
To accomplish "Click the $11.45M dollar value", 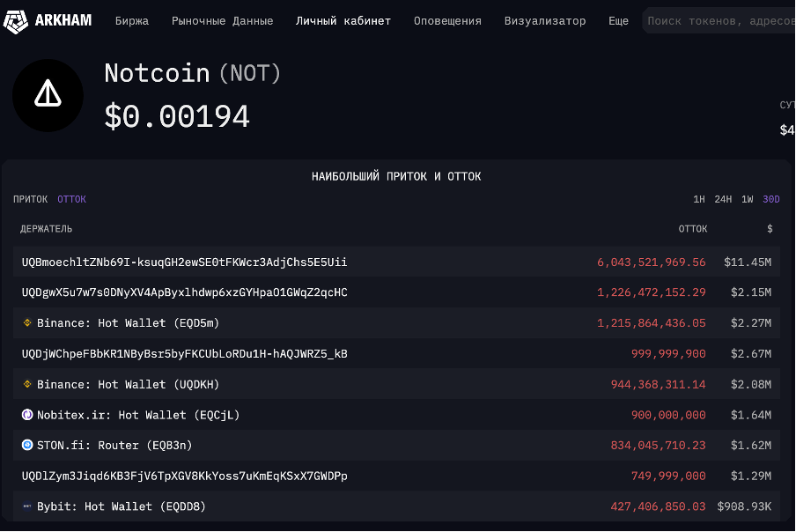I will point(748,262).
